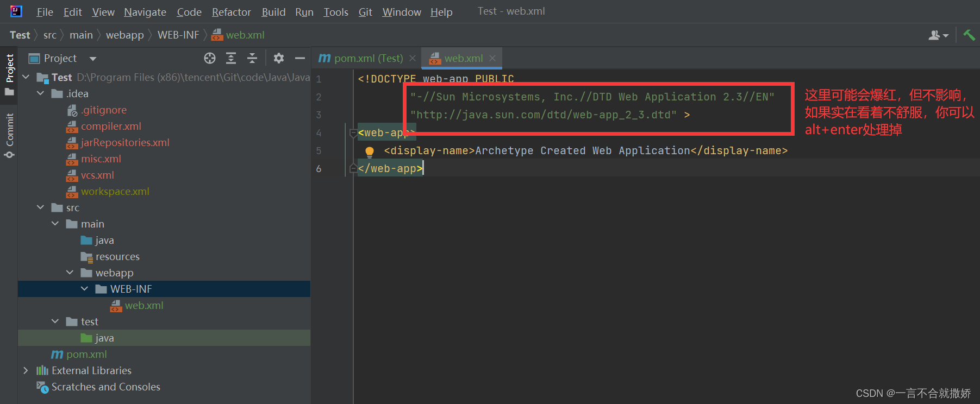Select java folder under main
This screenshot has width=980, height=404.
(x=104, y=240)
